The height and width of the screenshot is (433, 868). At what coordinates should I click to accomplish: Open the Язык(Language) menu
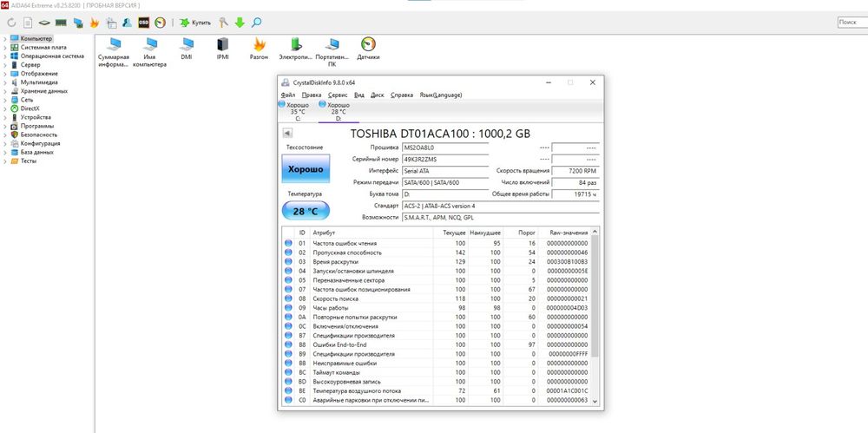tap(441, 95)
